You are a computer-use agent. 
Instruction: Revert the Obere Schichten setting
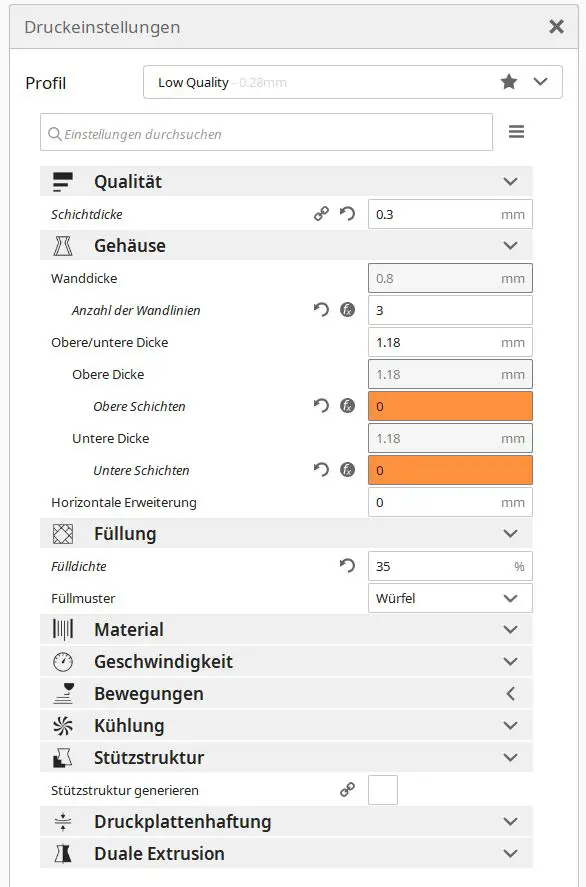coord(321,406)
